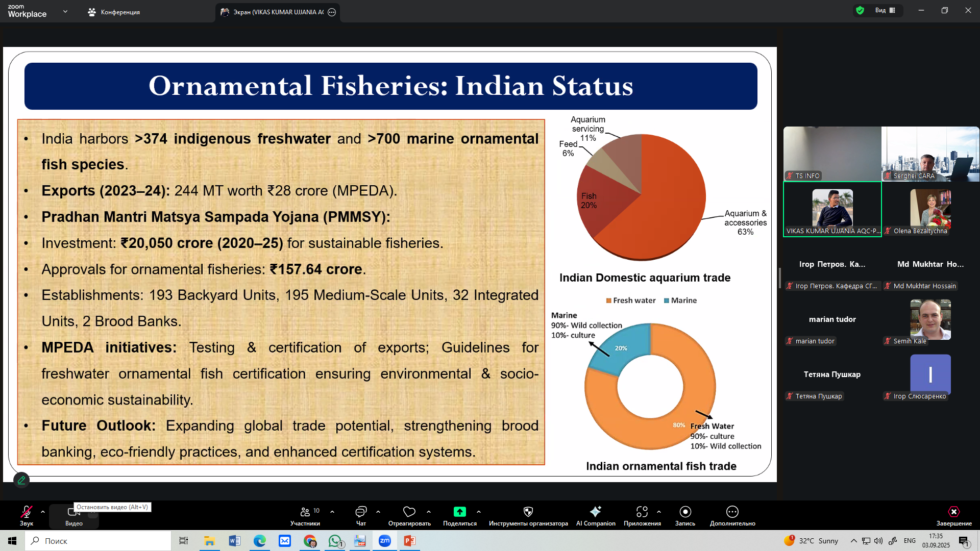Screen dimensions: 980x551
Task: Click the Windows taskbar search field
Action: (98, 541)
